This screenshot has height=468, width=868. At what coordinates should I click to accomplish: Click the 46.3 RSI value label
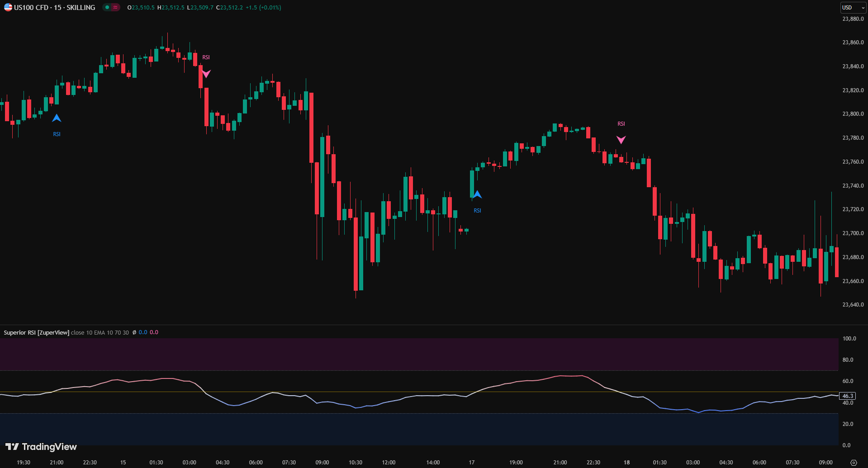coord(847,396)
